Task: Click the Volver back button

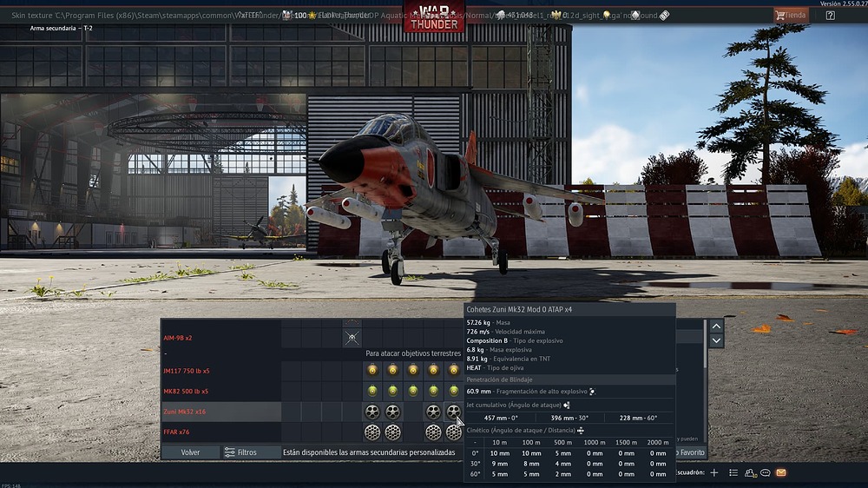Action: pyautogui.click(x=190, y=452)
